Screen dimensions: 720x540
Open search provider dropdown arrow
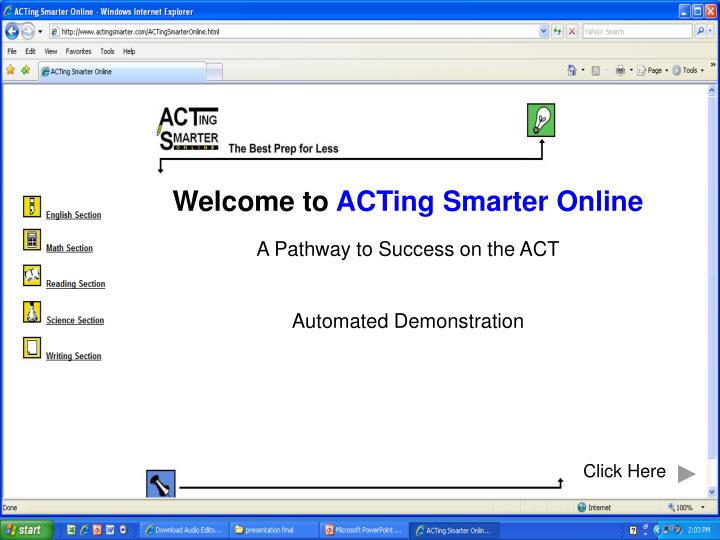tap(710, 31)
